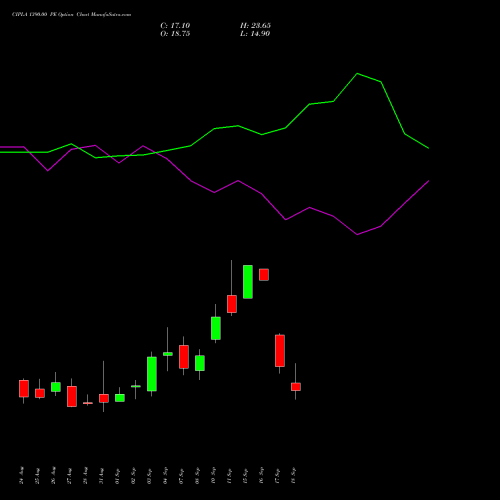Click the 08 Sep date label
The width and height of the screenshot is (500, 500).
[x=198, y=476]
